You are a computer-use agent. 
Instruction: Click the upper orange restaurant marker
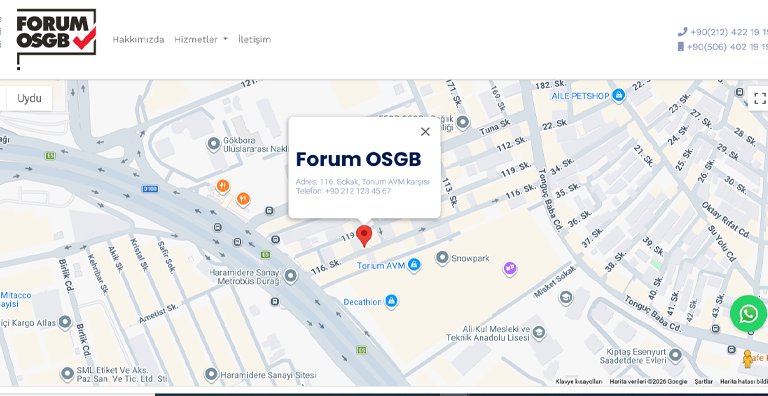(223, 186)
